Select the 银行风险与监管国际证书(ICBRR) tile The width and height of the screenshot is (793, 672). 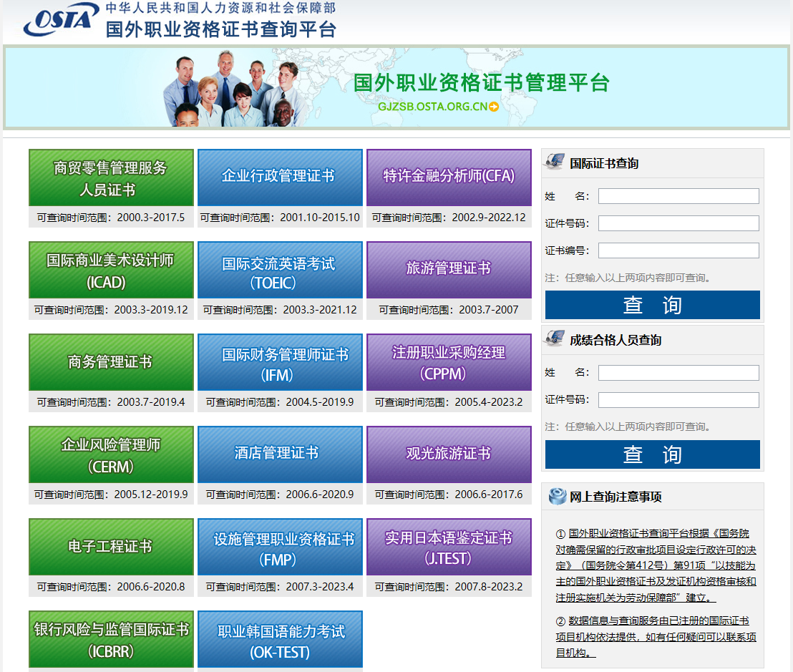click(110, 638)
